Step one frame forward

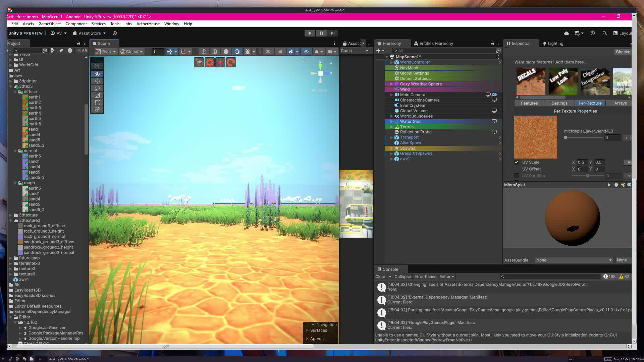click(x=332, y=33)
